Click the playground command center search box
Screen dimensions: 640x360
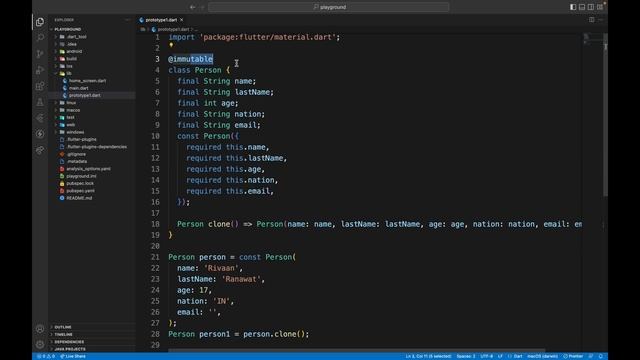[329, 7]
